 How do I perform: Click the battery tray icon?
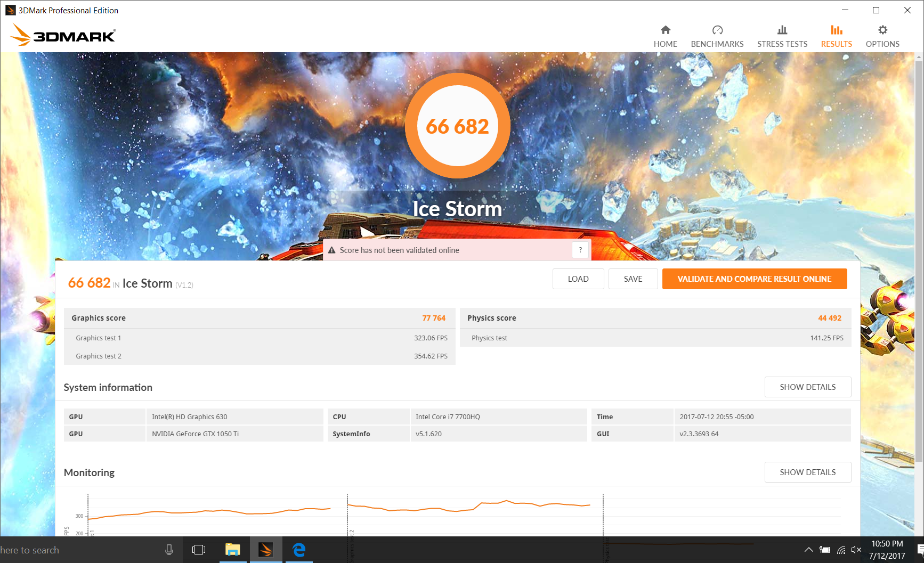825,550
